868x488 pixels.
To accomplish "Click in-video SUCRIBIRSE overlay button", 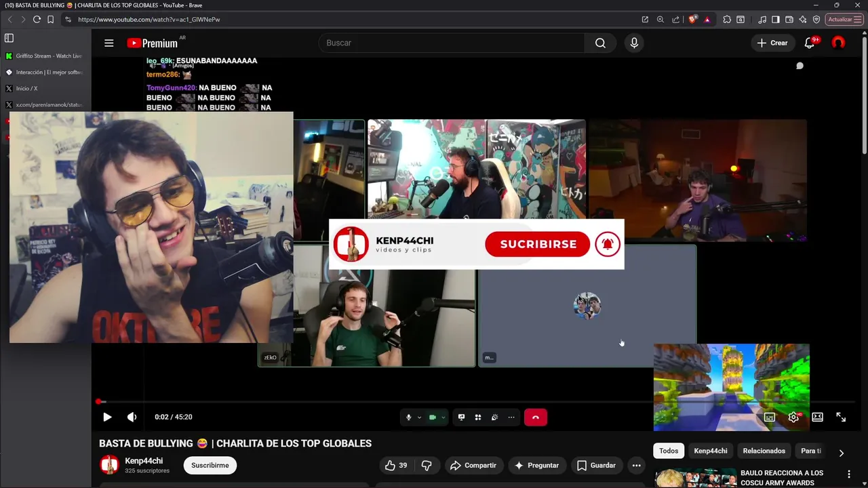I will click(x=538, y=244).
